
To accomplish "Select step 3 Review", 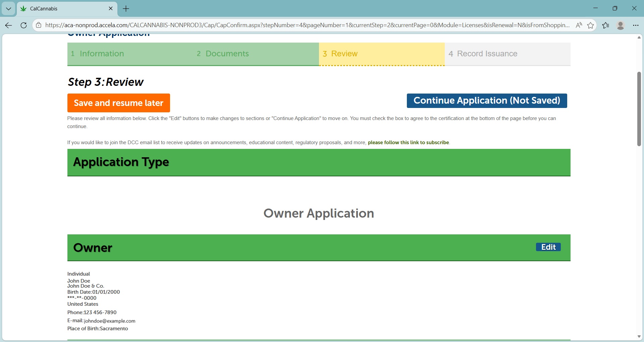I will [382, 54].
